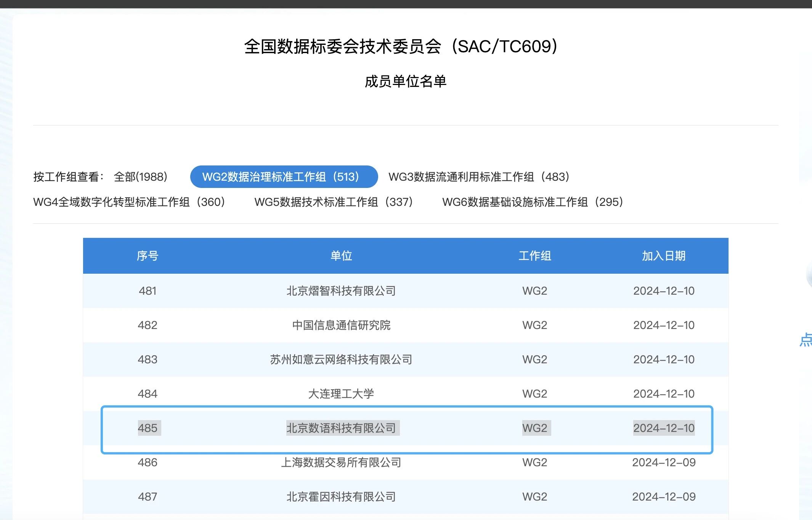
Task: Click 苏州如意云网络科技有限公司 entry
Action: 341,360
